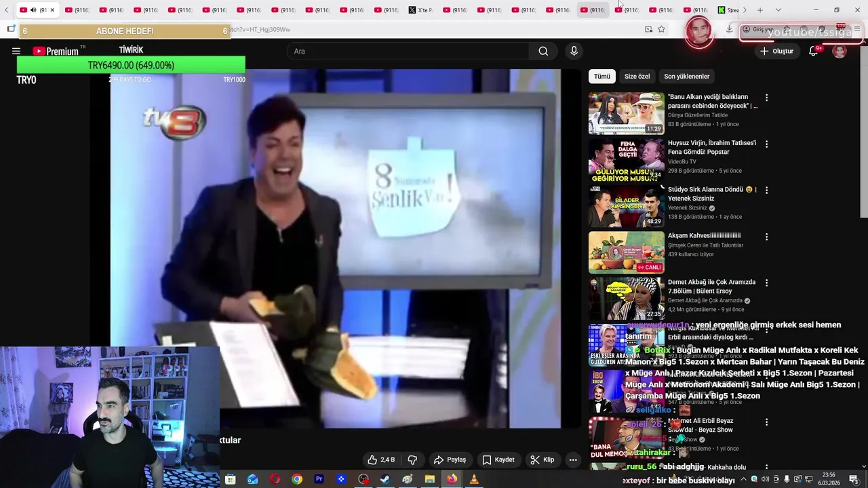Like the video with 2,4 B likes
Screen dimensions: 868x488
(381, 460)
